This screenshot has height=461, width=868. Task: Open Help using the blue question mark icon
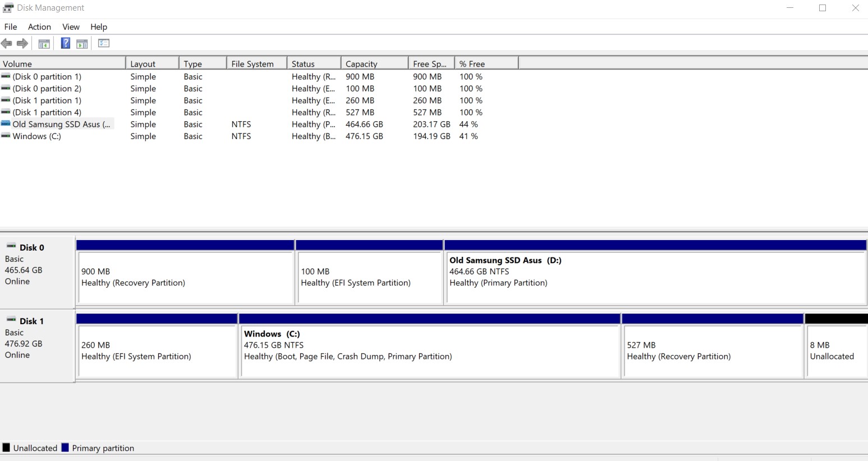click(65, 44)
